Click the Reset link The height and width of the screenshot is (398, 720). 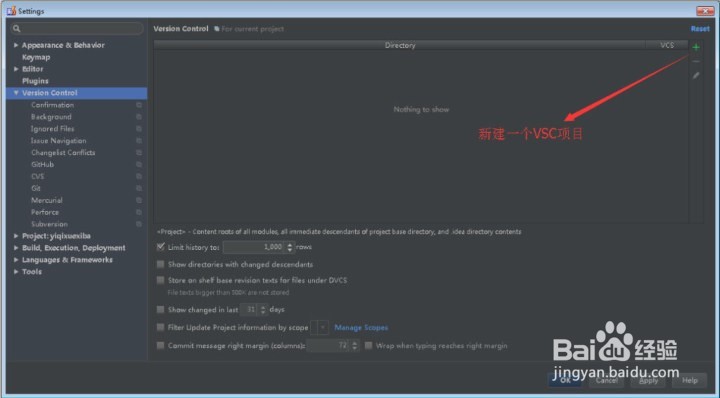[700, 28]
